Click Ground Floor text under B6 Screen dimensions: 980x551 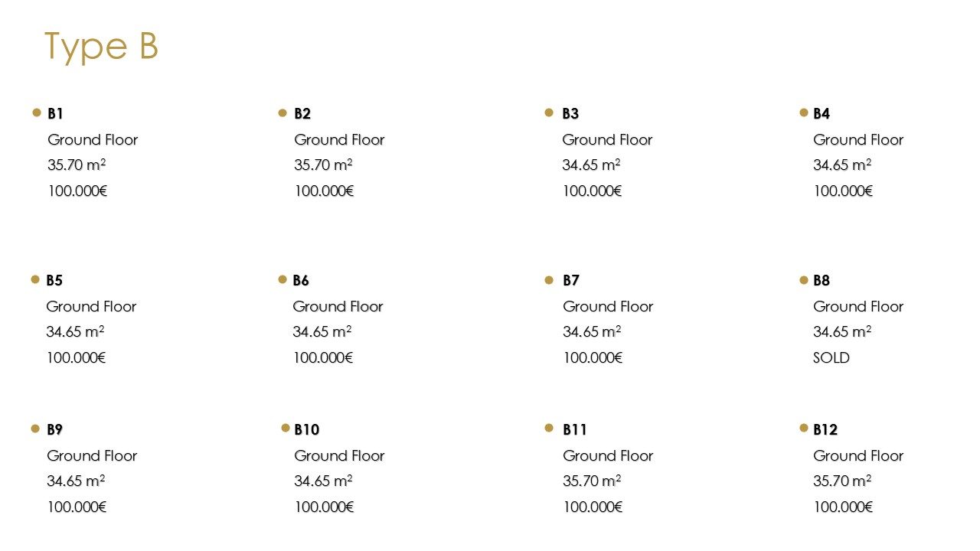coord(338,307)
